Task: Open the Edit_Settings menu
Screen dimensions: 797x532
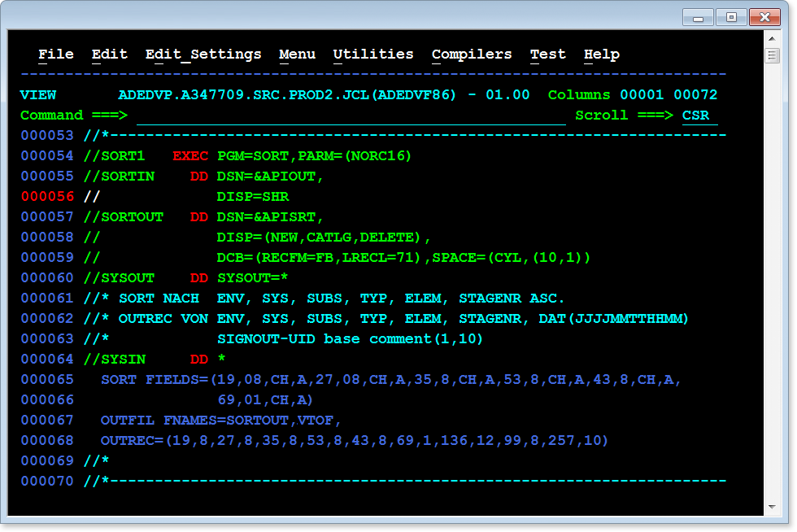Action: 203,55
